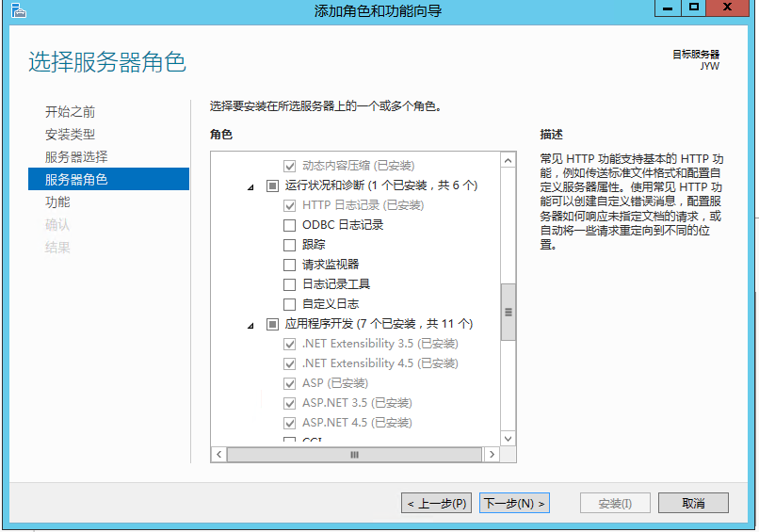
Task: Enable the ODBC 日志记录 checkbox
Action: pos(290,225)
